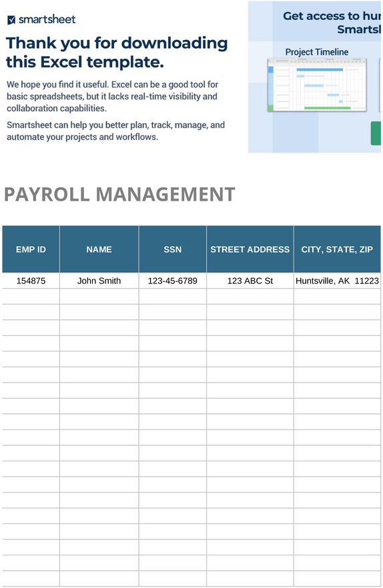Select the CITY, STATE, ZIP column header
This screenshot has width=383, height=588.
point(337,249)
